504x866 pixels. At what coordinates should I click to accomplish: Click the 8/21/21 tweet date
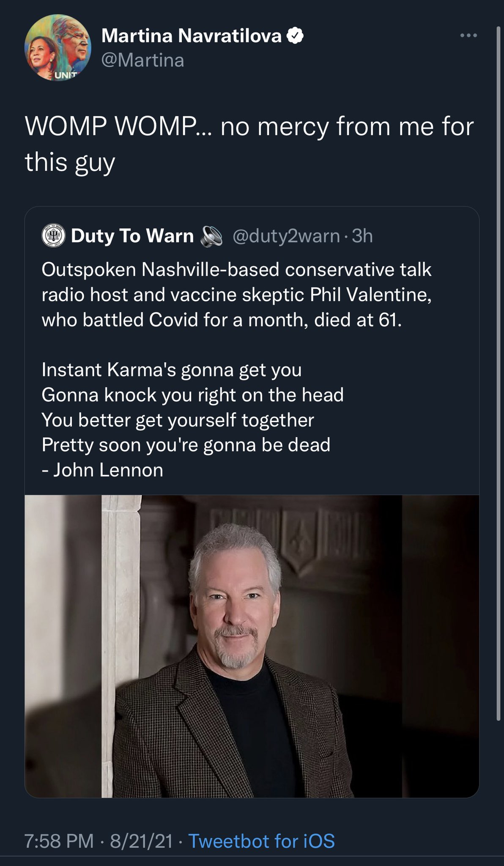(x=142, y=841)
